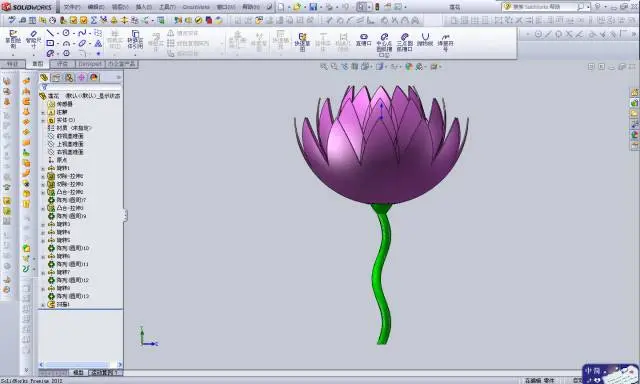Select the 前视基准面 front plane
This screenshot has height=384, width=640.
(70, 136)
